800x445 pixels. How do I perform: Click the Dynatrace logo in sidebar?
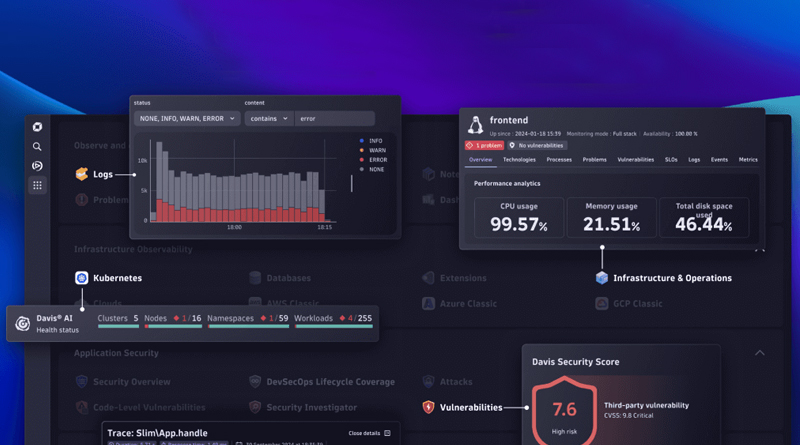(x=37, y=127)
